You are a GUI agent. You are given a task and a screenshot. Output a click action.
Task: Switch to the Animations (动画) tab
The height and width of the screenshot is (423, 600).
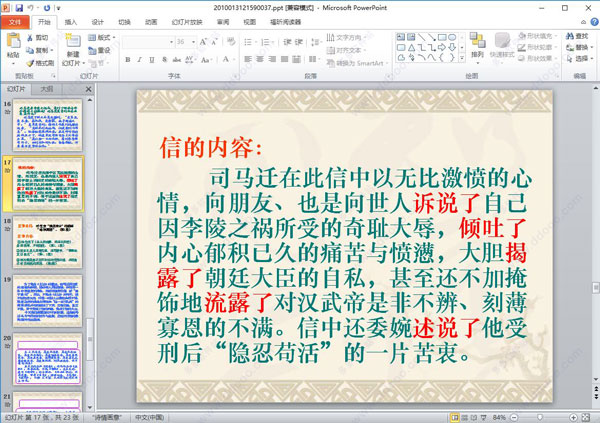click(151, 22)
